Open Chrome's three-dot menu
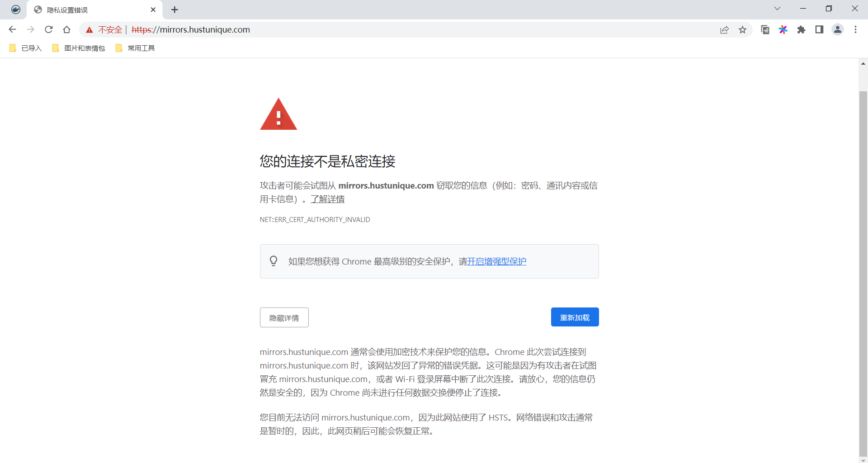 pos(855,29)
